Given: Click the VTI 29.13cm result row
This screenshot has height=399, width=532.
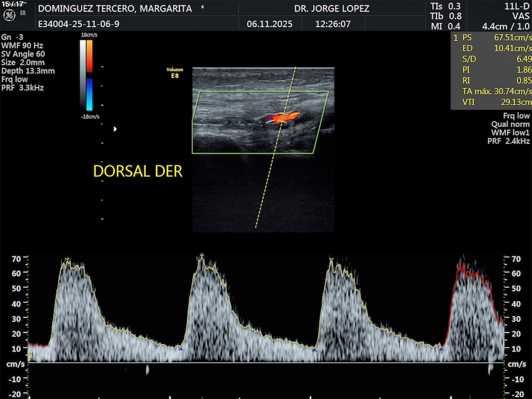Looking at the screenshot, I should [491, 102].
